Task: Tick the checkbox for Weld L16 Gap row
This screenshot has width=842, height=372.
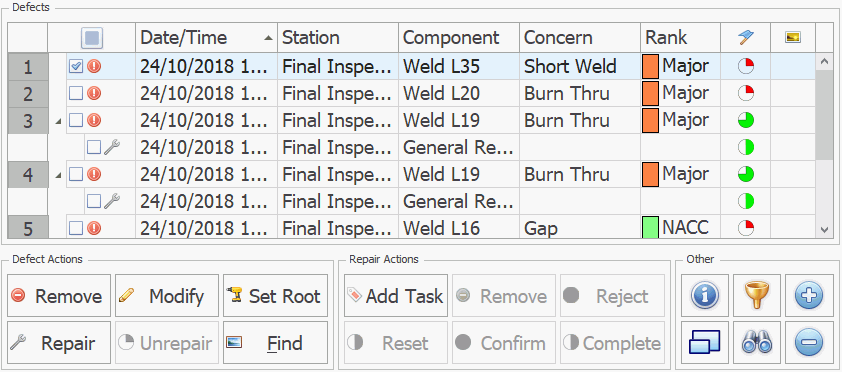Action: 76,228
